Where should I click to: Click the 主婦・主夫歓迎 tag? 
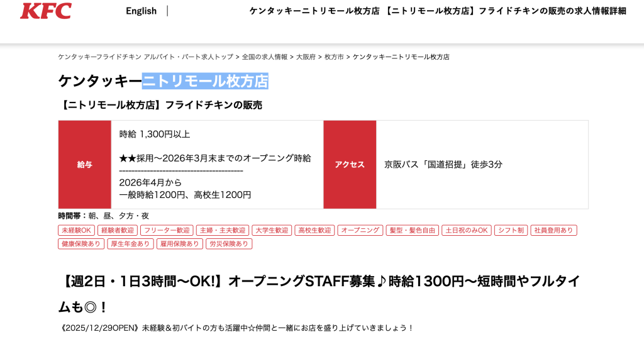223,230
